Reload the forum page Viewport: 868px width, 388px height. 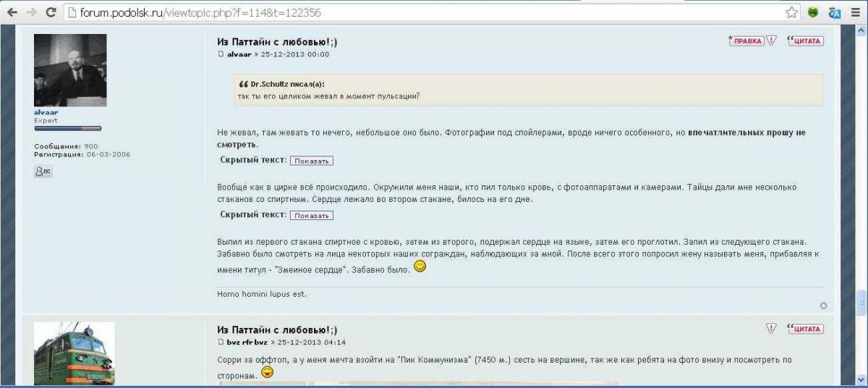coord(51,12)
